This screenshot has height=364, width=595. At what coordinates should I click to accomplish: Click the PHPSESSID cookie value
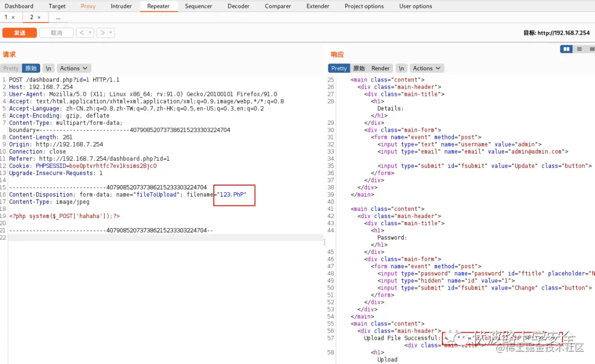pyautogui.click(x=113, y=166)
